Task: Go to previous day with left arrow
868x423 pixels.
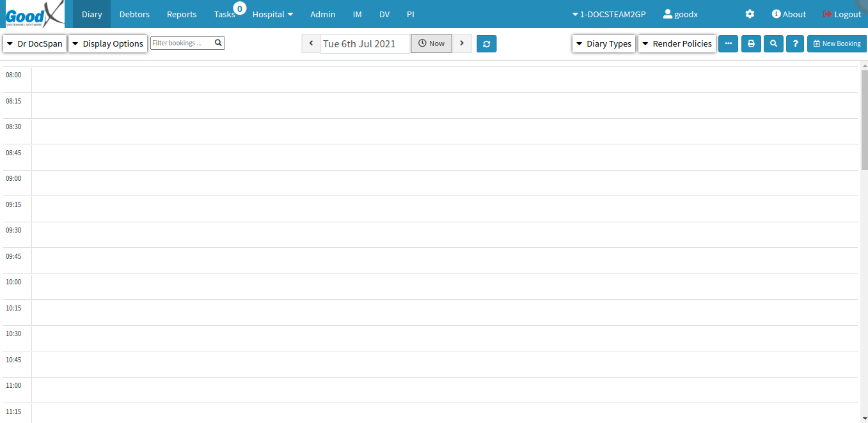Action: (311, 43)
